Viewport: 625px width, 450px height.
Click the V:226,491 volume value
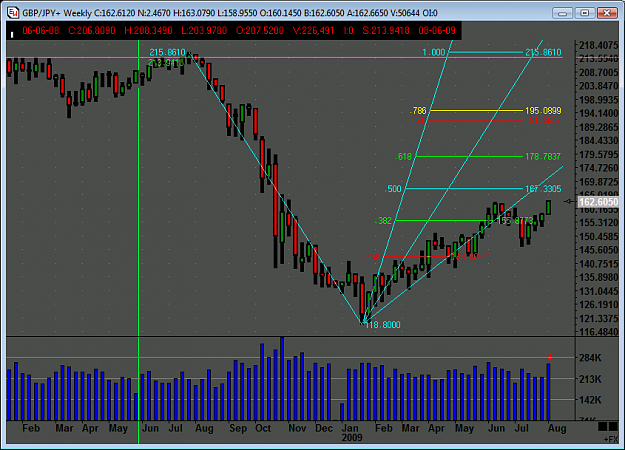click(x=313, y=30)
